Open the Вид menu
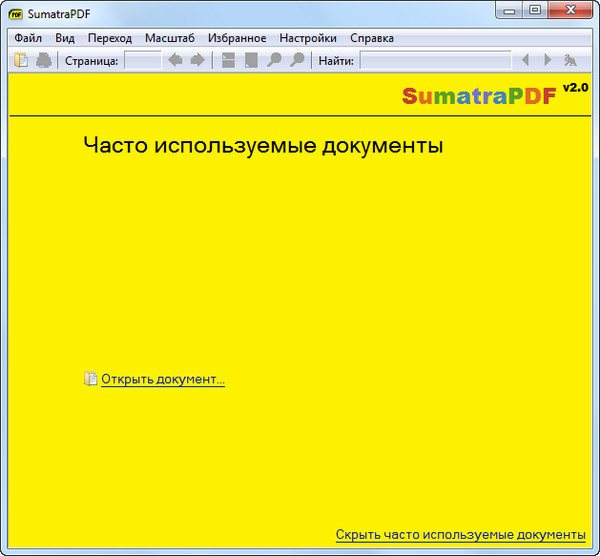Image resolution: width=600 pixels, height=556 pixels. pos(65,38)
